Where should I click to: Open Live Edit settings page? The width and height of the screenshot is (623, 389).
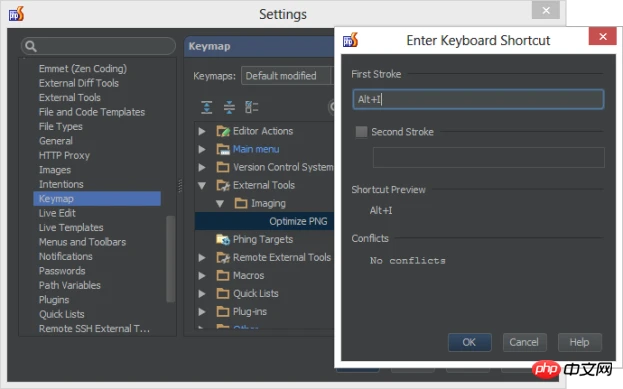pos(57,213)
